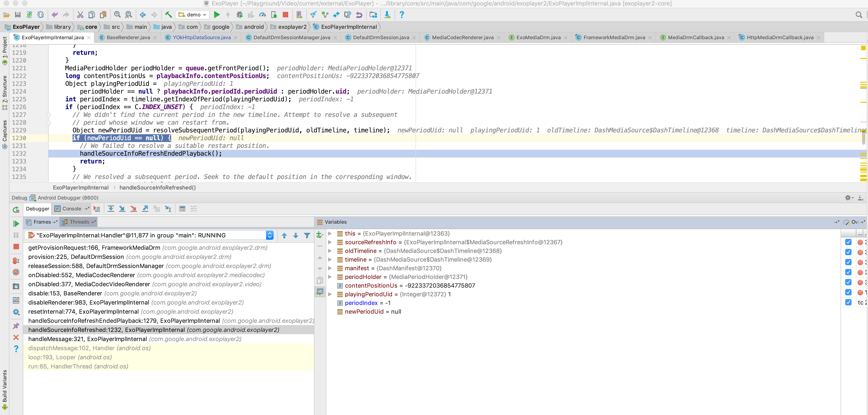Resume the paused program in the debugger

click(16, 223)
